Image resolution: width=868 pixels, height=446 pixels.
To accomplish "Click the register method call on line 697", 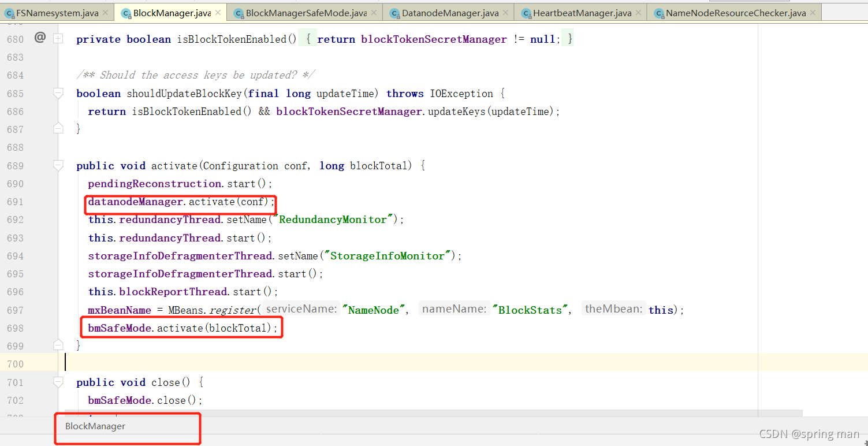I will pos(232,310).
